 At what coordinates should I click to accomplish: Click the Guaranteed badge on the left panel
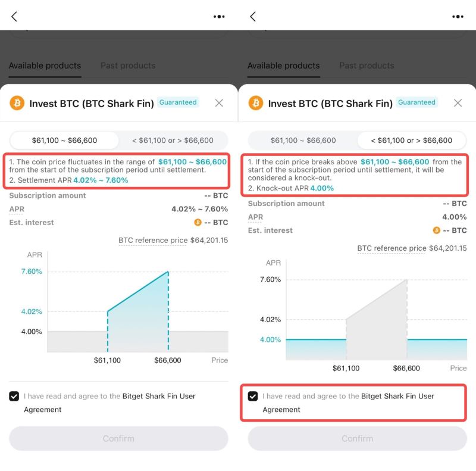(x=178, y=102)
